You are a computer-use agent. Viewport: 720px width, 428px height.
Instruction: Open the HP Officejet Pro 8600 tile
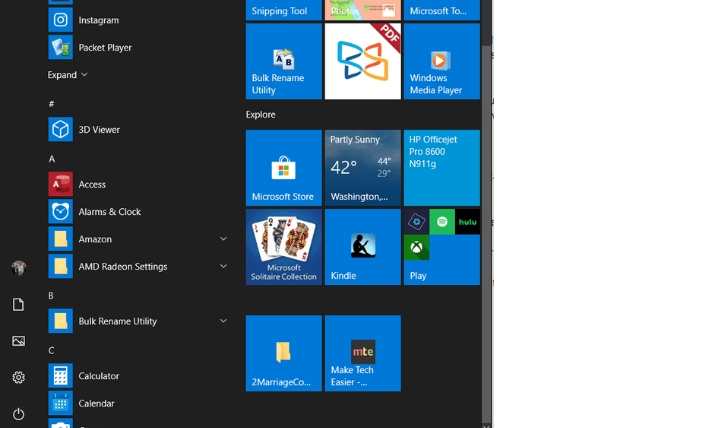point(442,168)
